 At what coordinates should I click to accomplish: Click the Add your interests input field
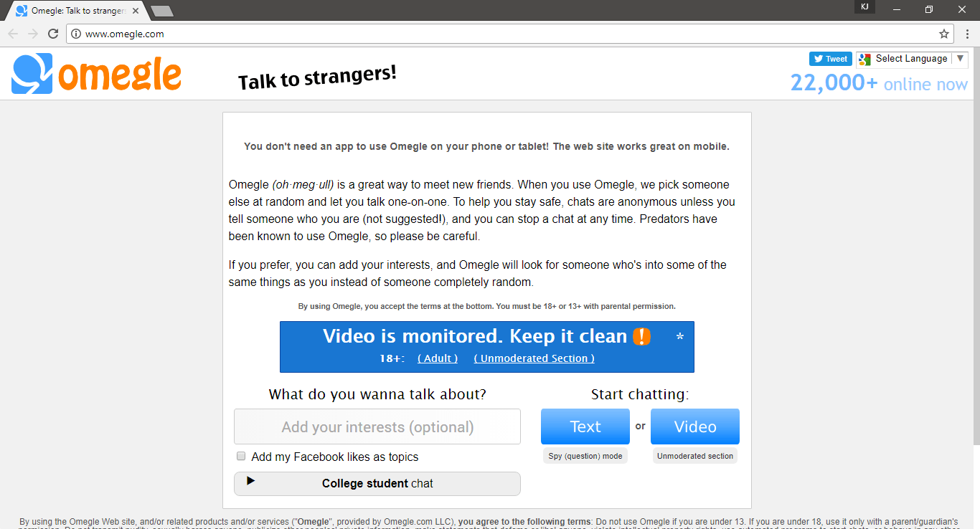(377, 426)
